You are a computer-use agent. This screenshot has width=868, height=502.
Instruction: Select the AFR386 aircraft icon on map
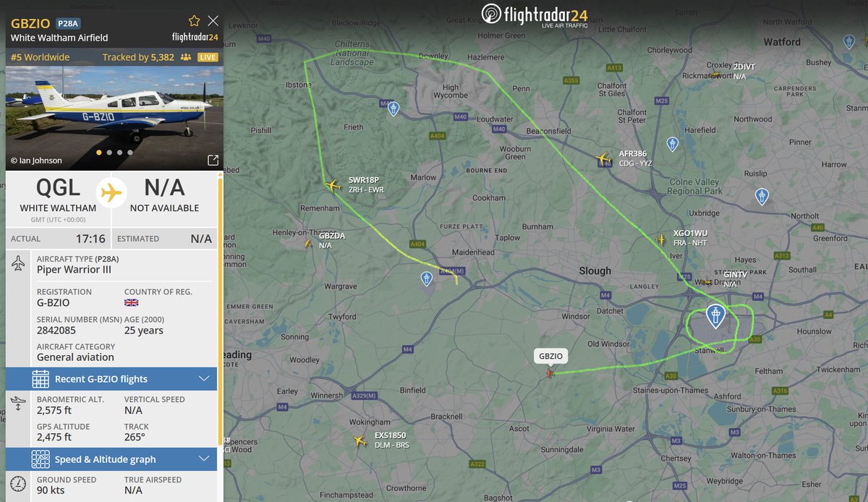(603, 159)
